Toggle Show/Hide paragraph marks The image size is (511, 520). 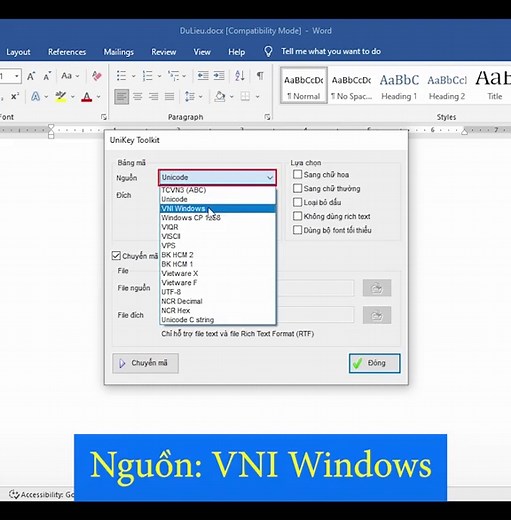tap(260, 76)
